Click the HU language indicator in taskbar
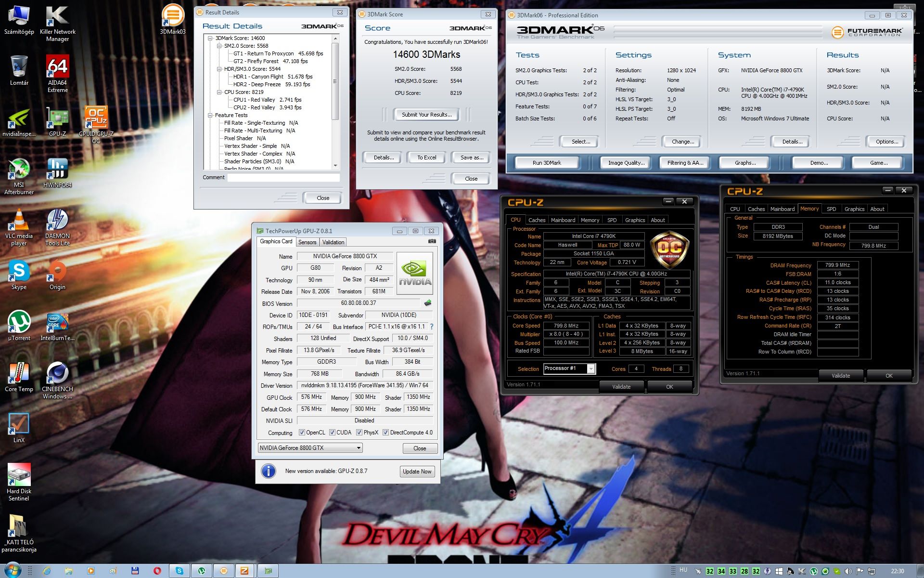The width and height of the screenshot is (924, 578). [x=683, y=570]
